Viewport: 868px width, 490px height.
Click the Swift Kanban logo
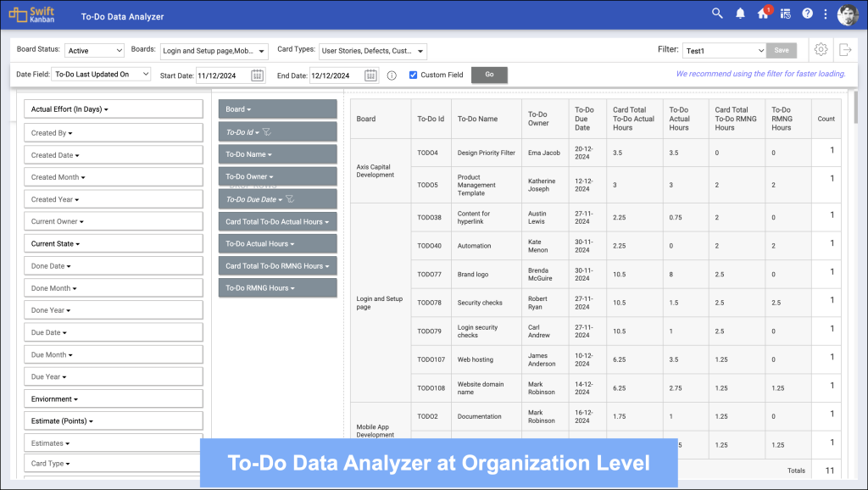click(31, 14)
